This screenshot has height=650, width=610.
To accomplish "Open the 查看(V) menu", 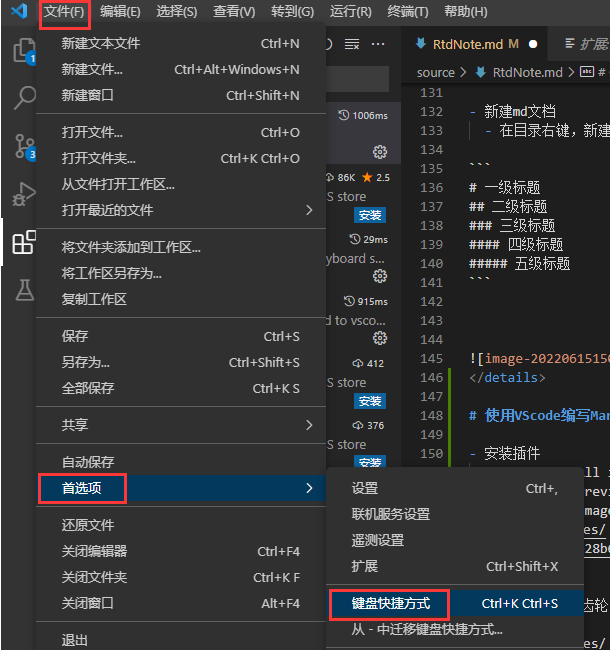I will pos(234,12).
